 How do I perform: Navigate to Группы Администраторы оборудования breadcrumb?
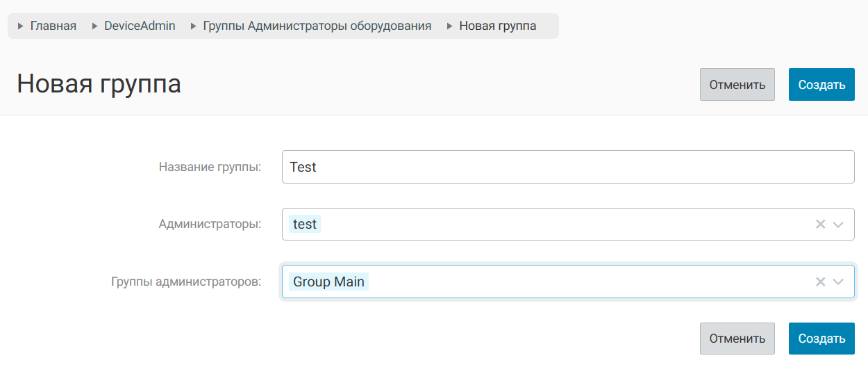pyautogui.click(x=317, y=26)
